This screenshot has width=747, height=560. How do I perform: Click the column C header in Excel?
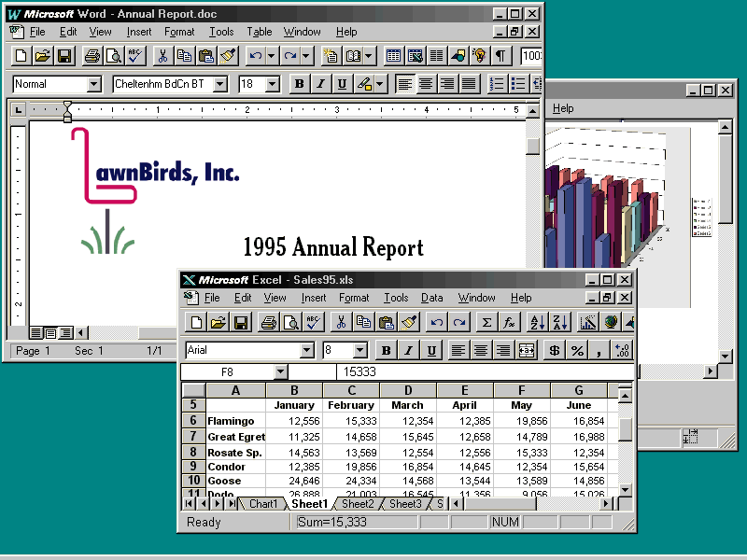coord(351,390)
